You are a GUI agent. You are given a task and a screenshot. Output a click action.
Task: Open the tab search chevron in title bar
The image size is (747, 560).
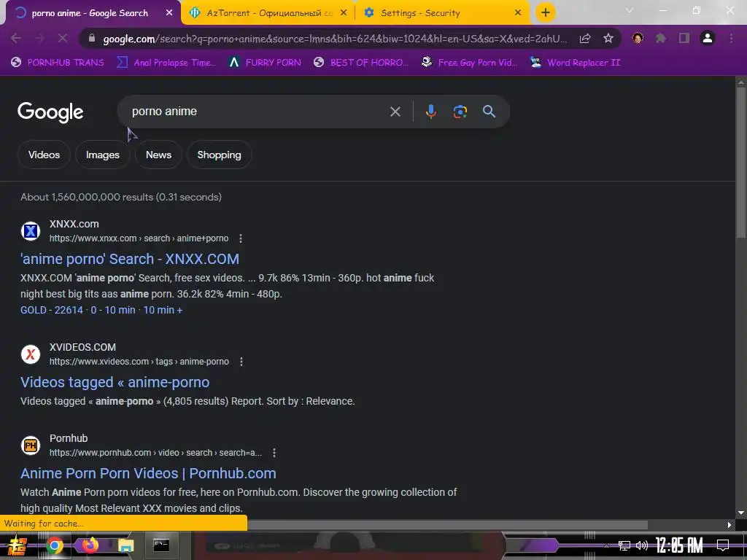(630, 10)
